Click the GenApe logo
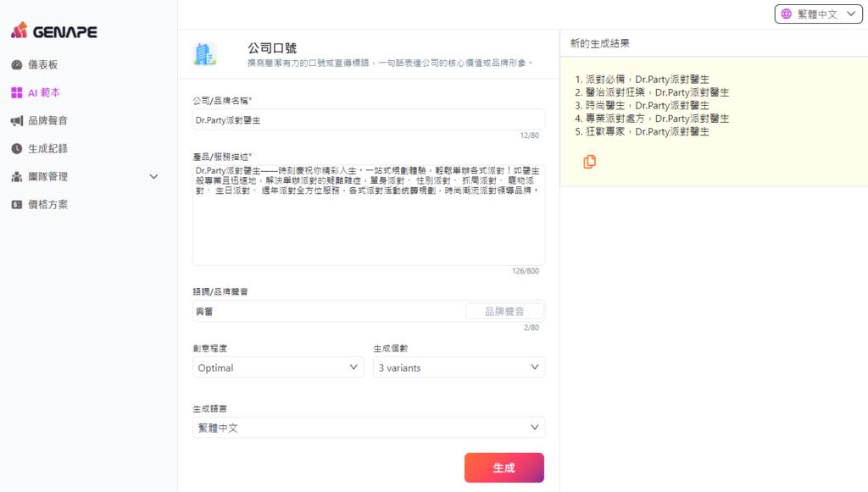 [53, 31]
